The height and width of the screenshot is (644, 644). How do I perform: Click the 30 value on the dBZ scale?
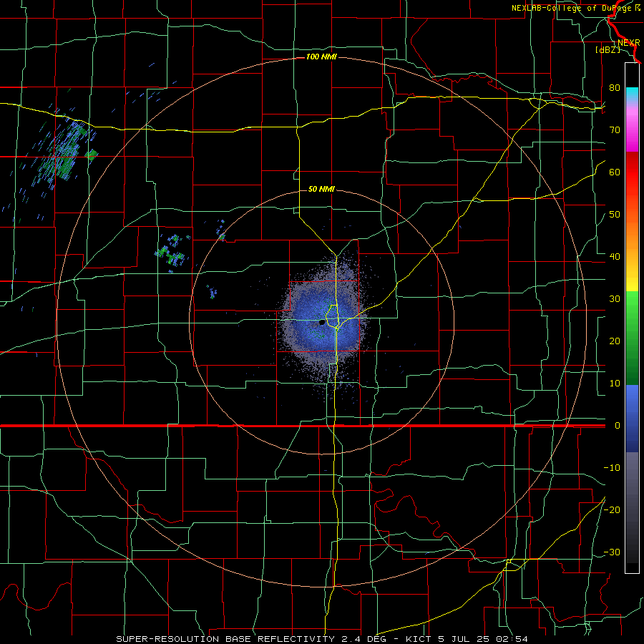coord(615,298)
